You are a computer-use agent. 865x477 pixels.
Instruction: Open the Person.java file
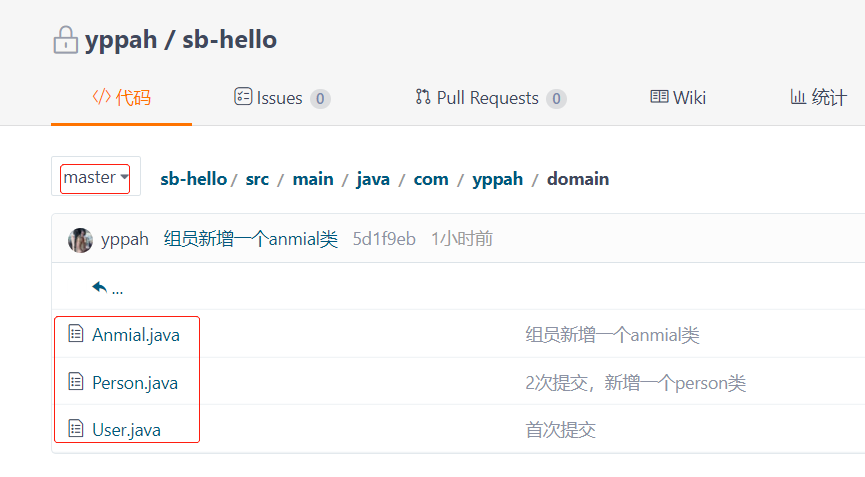point(135,383)
